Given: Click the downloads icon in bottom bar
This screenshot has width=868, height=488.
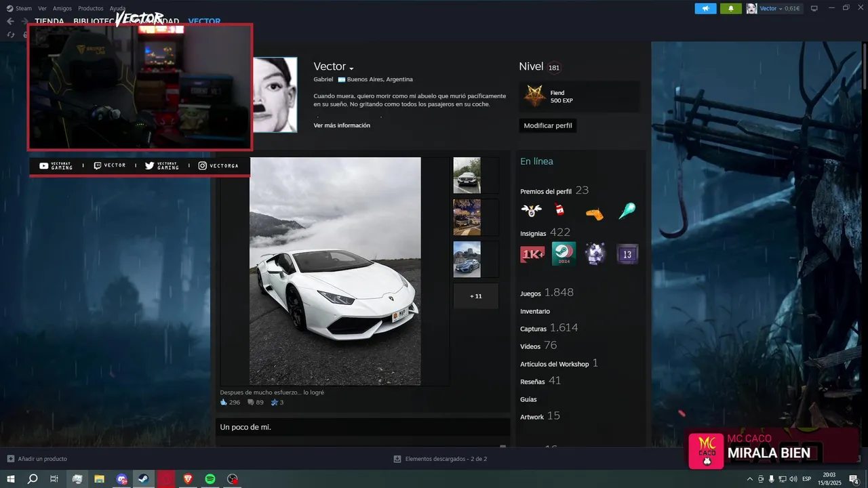Looking at the screenshot, I should (397, 459).
